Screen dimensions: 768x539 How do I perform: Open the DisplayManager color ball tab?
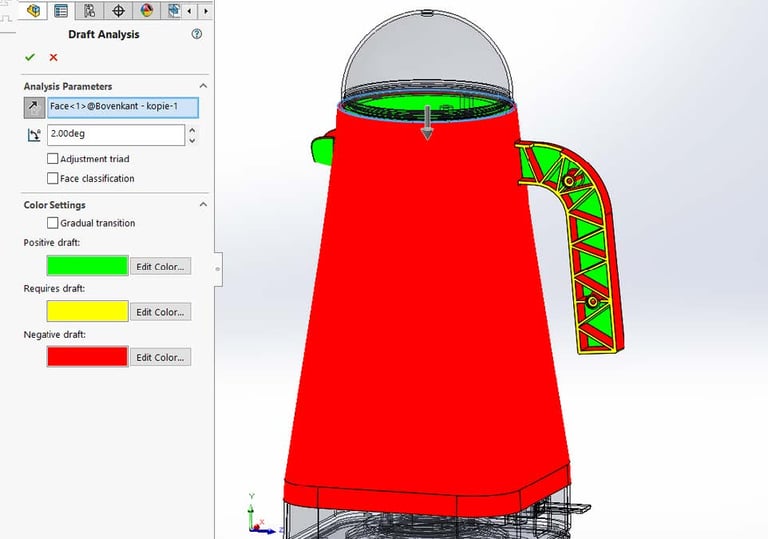(x=146, y=10)
